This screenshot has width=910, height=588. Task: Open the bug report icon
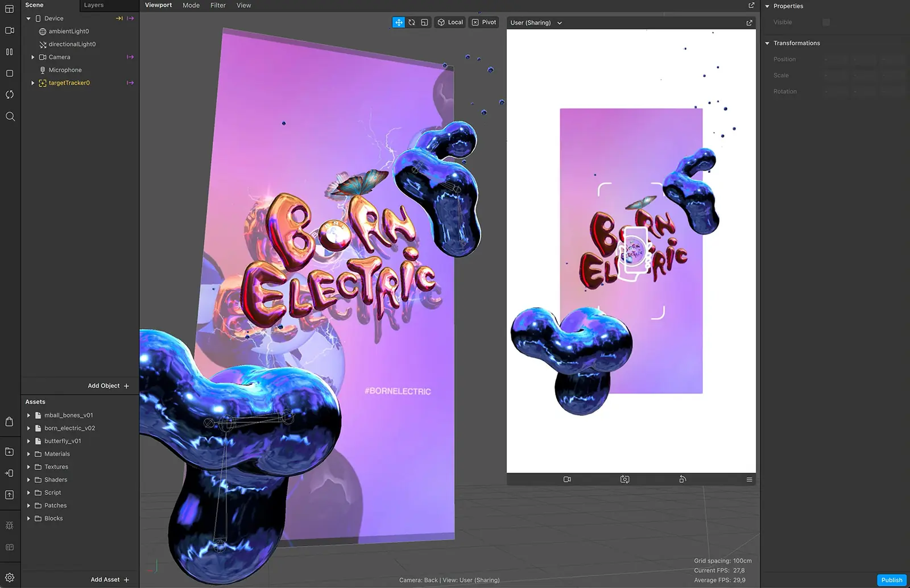pos(10,525)
